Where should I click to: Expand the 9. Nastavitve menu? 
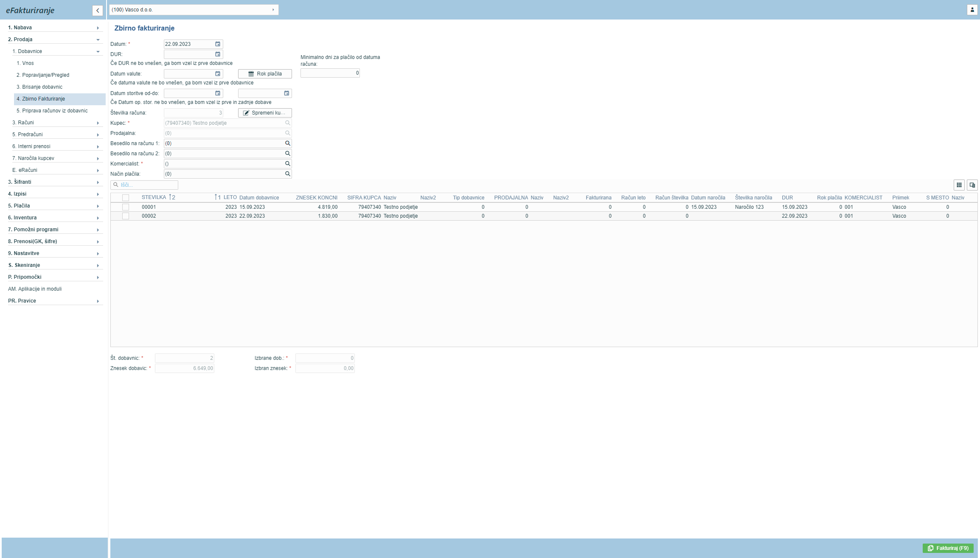point(55,253)
